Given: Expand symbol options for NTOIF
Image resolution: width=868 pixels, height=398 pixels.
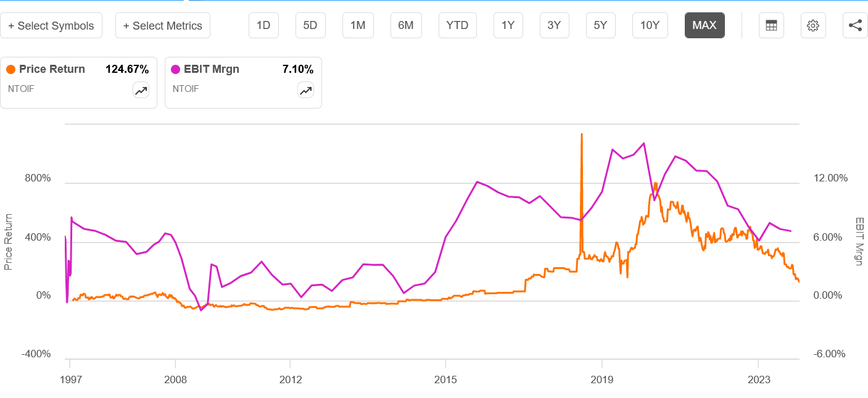Looking at the screenshot, I should click(x=20, y=89).
